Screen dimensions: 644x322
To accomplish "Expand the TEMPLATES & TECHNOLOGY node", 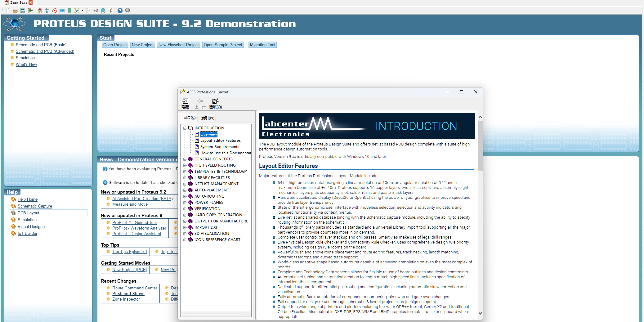I will coord(185,172).
